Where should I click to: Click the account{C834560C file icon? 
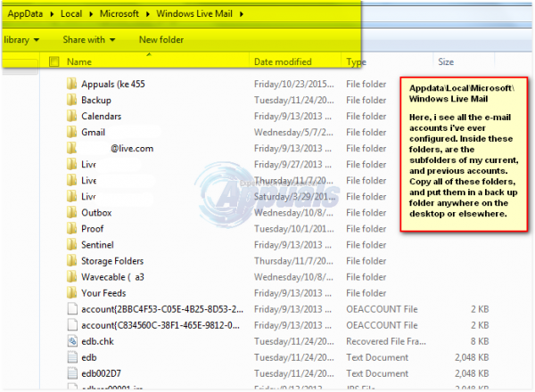coord(72,325)
